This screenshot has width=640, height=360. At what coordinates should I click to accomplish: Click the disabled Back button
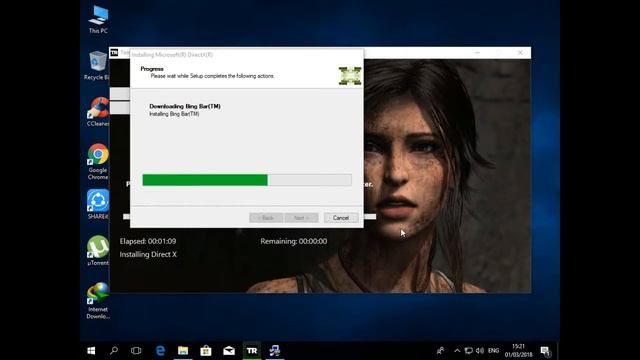pos(266,218)
